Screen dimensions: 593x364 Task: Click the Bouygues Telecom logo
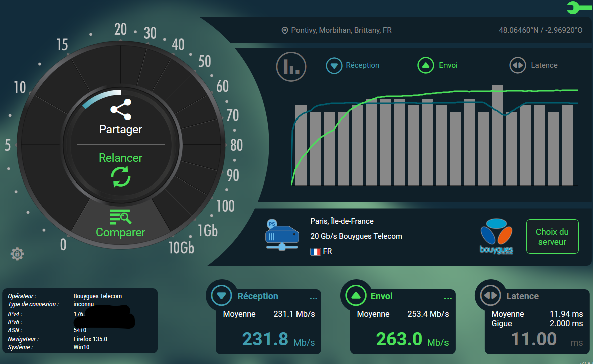click(496, 236)
